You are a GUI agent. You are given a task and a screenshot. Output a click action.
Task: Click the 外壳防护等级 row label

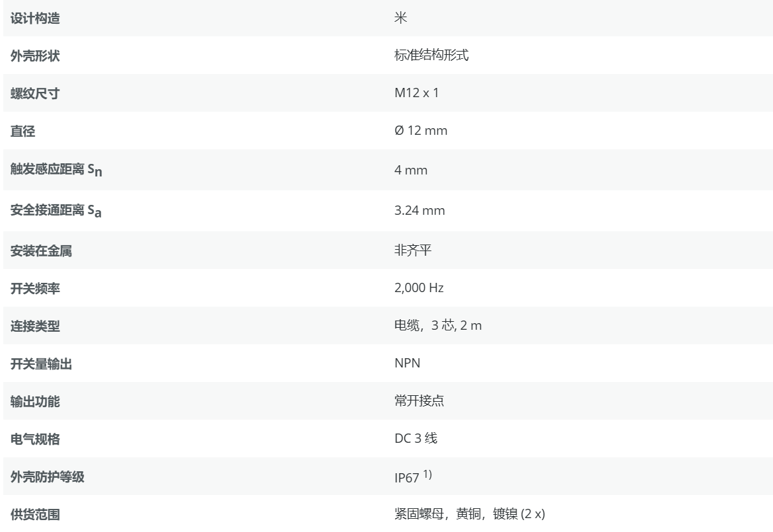48,476
